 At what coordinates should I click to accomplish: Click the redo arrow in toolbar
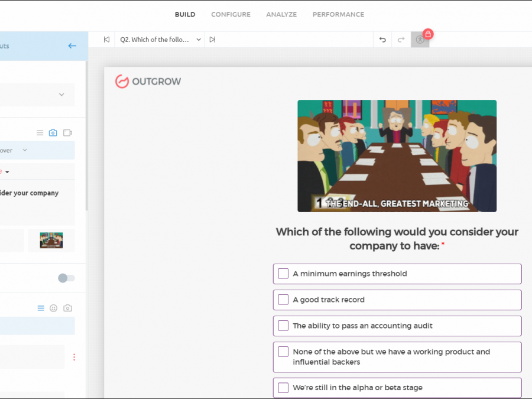click(401, 40)
